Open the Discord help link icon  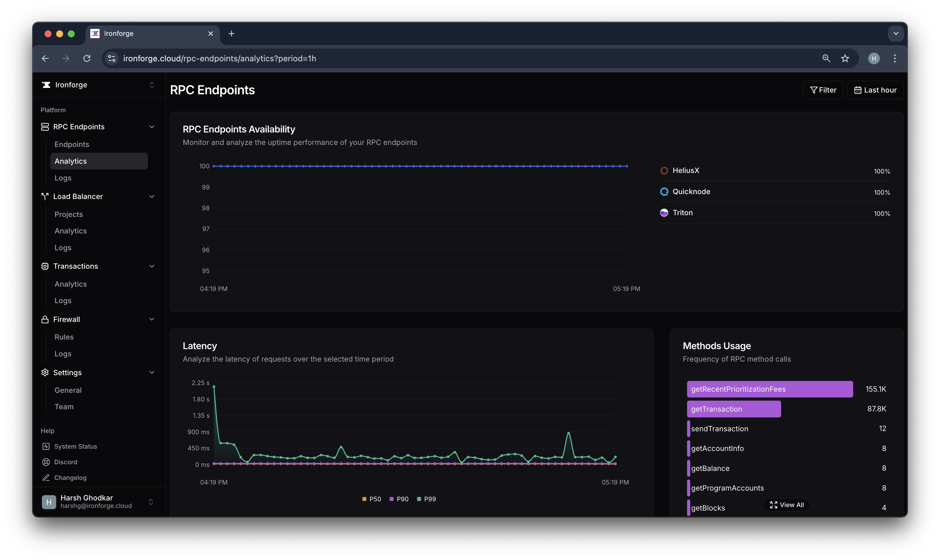[x=46, y=462]
